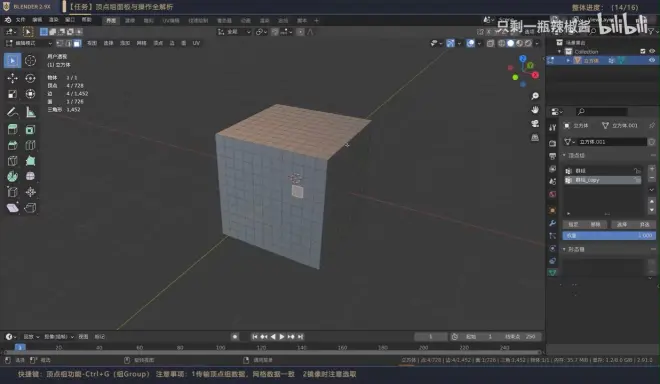Select the 3D Cursor tool
The width and height of the screenshot is (660, 384).
coord(30,61)
